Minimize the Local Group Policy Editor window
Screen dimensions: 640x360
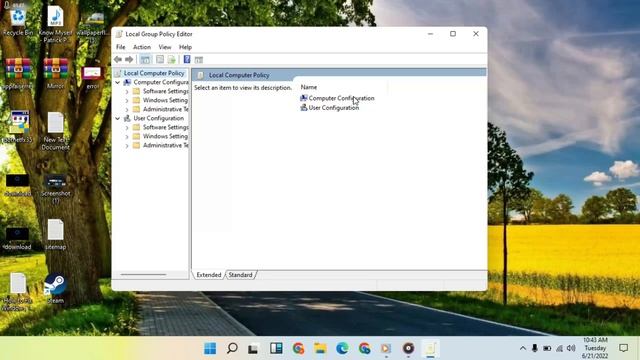tap(430, 34)
